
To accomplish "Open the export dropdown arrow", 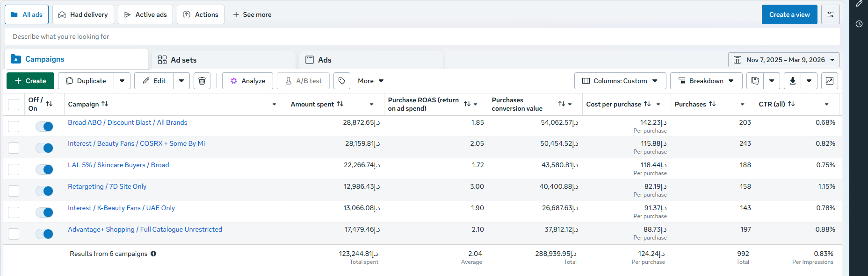I will pos(809,81).
